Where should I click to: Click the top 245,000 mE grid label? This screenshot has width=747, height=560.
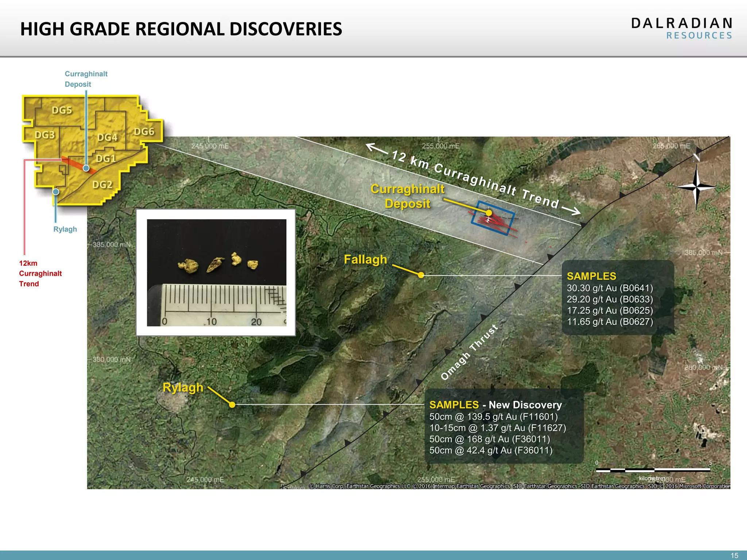pyautogui.click(x=210, y=146)
